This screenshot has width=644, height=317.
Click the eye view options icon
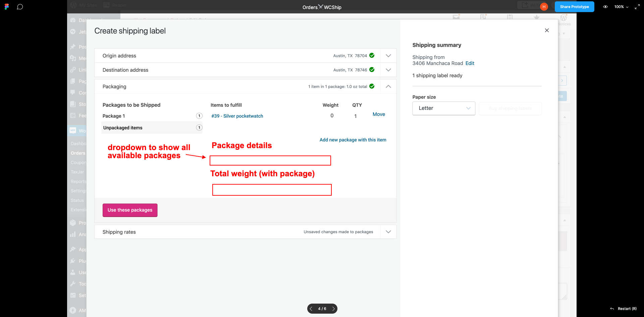[x=605, y=7]
